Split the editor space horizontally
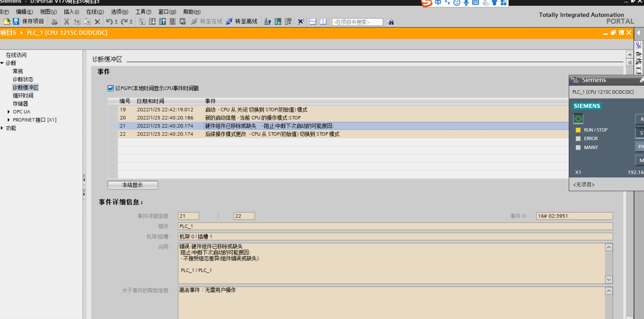Screen dimensions: 644x319 point(313,22)
